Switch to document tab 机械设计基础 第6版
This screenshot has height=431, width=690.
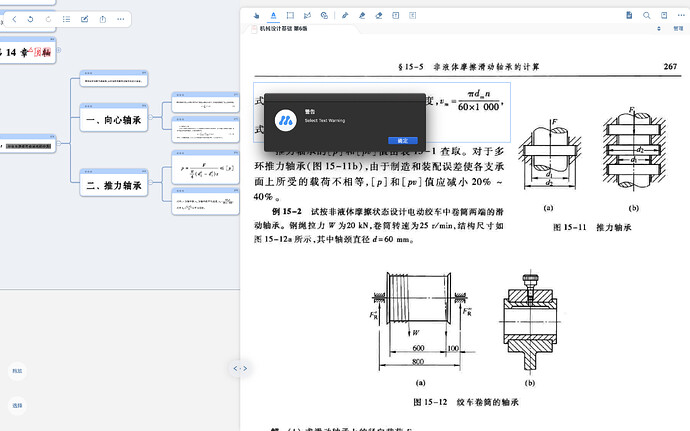pyautogui.click(x=283, y=29)
